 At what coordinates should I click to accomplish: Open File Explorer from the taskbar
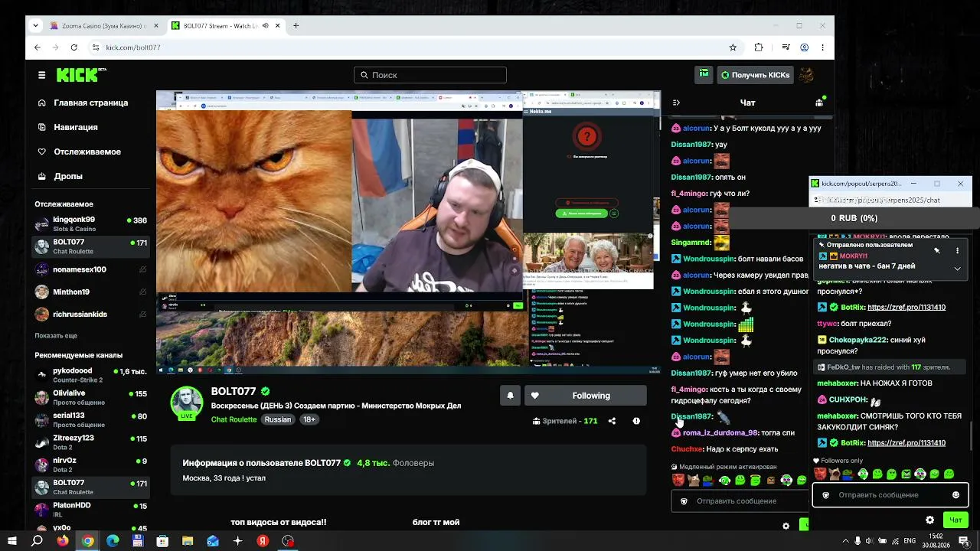pyautogui.click(x=188, y=541)
